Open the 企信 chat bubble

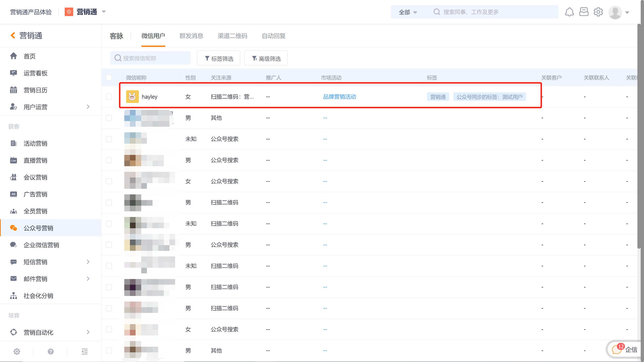(x=616, y=350)
